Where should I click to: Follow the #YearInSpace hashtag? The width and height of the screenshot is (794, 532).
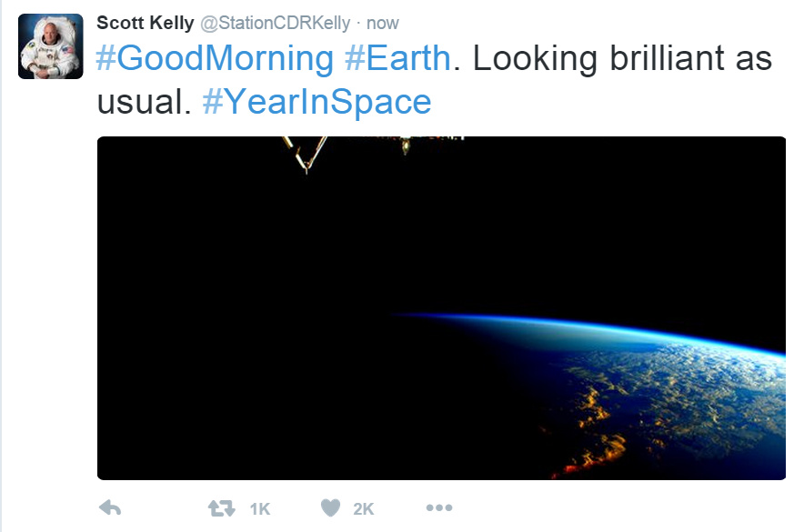317,102
